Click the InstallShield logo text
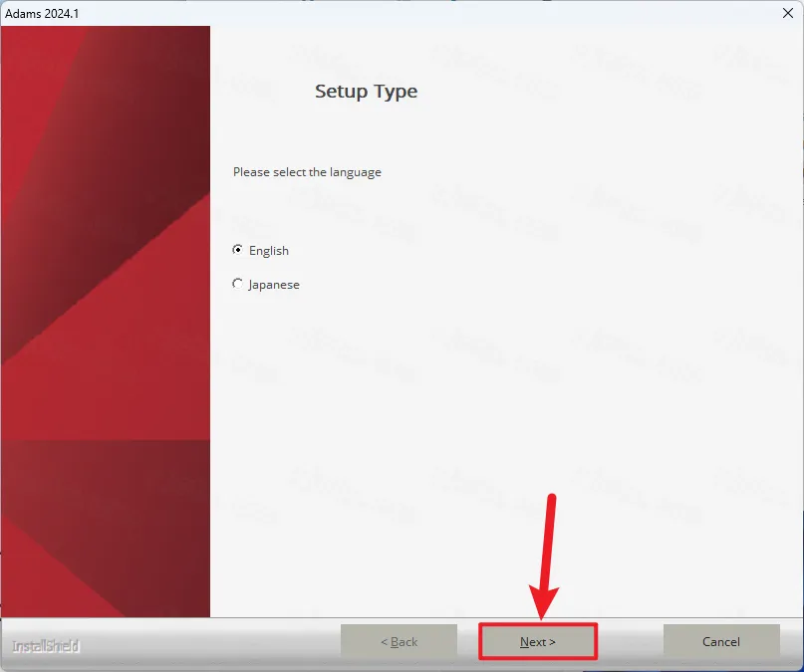 pos(46,646)
